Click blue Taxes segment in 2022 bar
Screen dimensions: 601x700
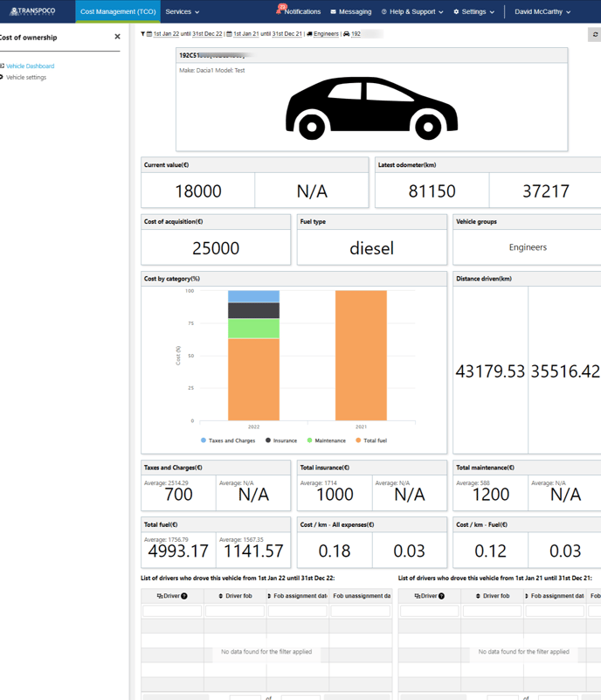pos(253,296)
